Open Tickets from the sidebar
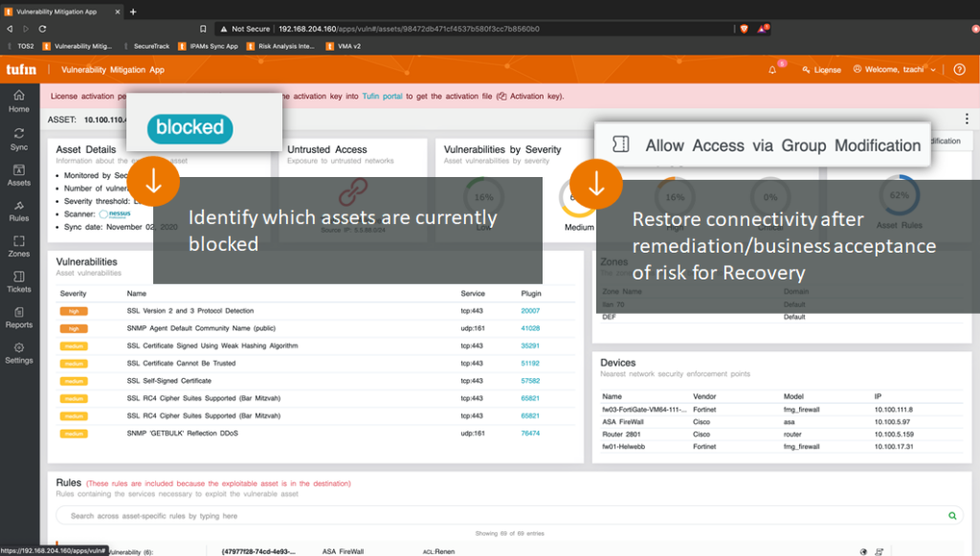980x556 pixels. (x=19, y=280)
